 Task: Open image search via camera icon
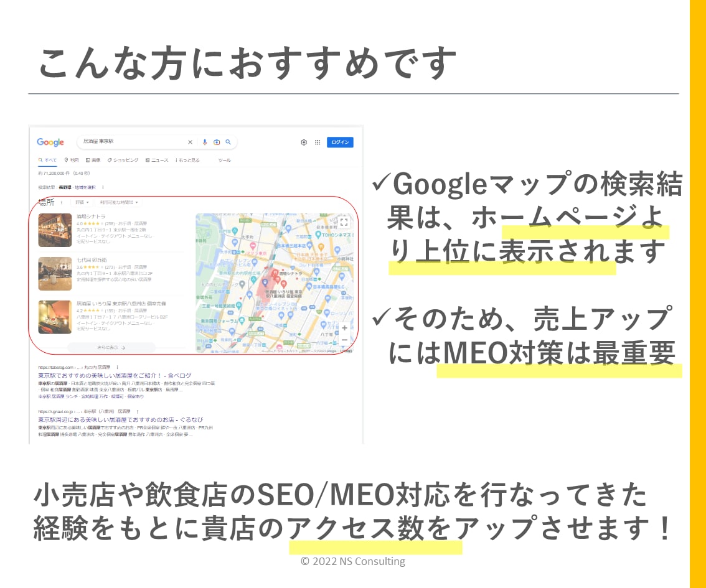(x=217, y=142)
